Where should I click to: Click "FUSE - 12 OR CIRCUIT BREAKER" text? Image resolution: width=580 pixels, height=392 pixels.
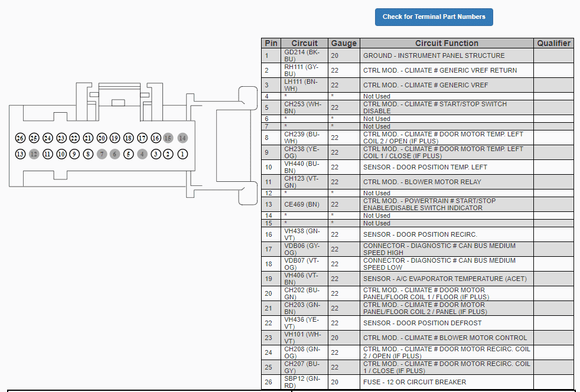click(x=415, y=383)
